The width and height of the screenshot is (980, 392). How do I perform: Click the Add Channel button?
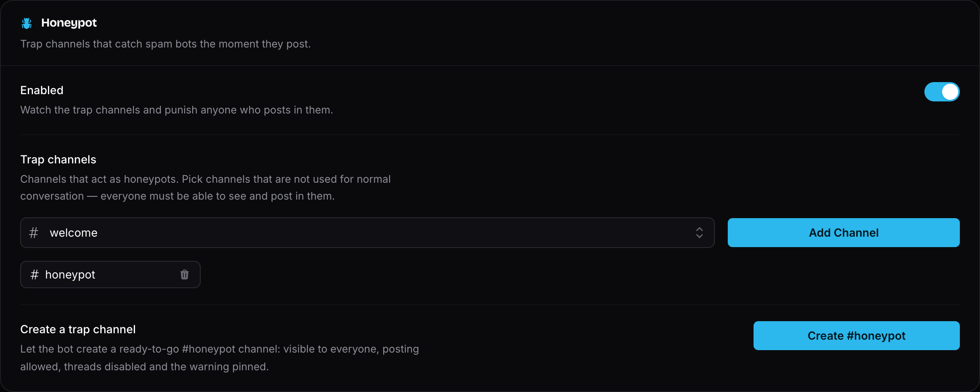843,233
